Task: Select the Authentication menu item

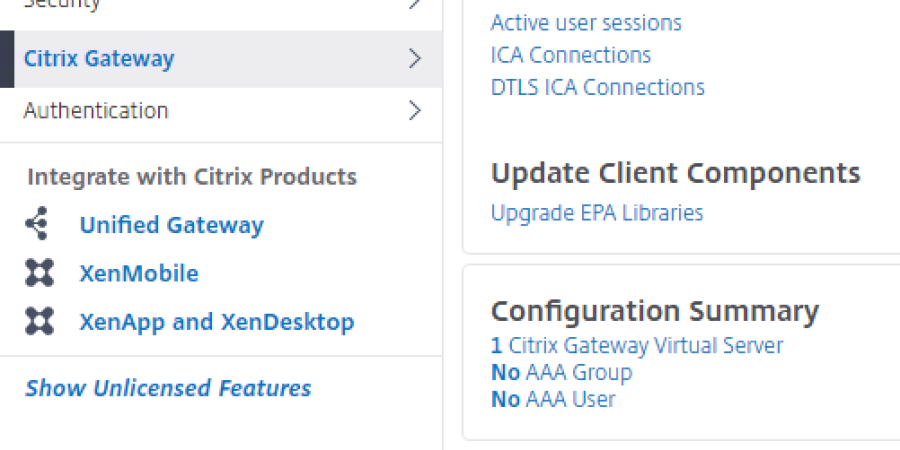Action: pyautogui.click(x=96, y=110)
